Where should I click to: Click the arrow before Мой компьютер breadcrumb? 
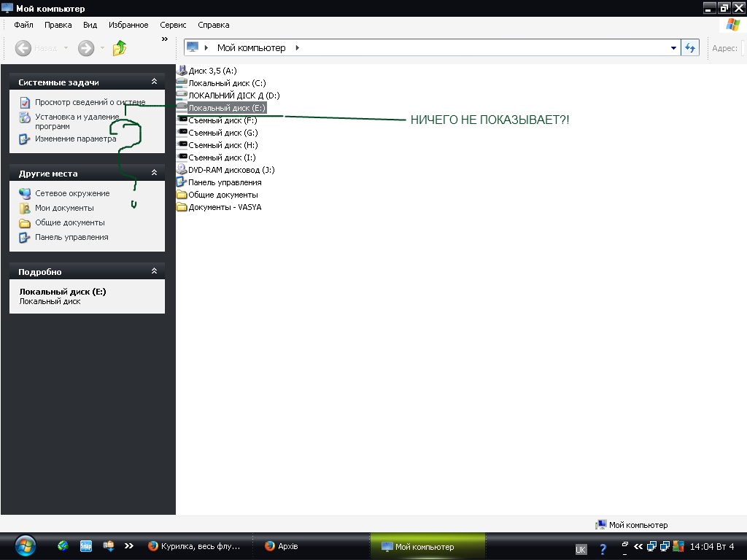coord(206,47)
